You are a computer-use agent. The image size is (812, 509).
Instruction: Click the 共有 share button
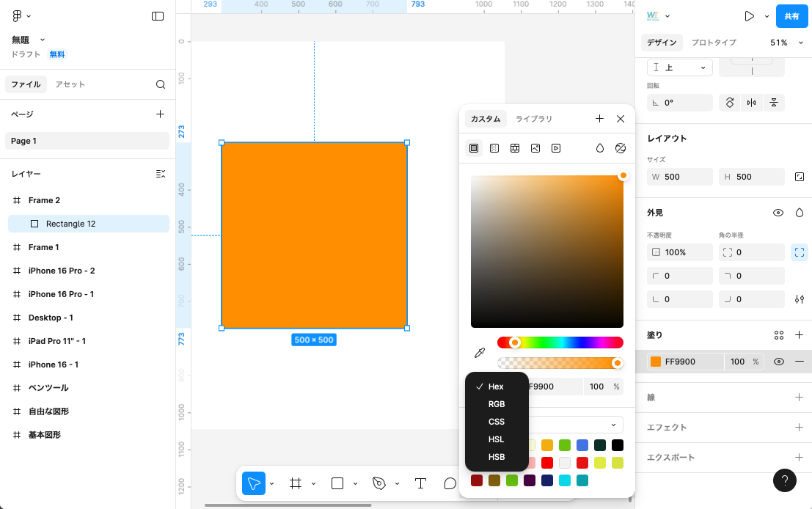[x=791, y=15]
